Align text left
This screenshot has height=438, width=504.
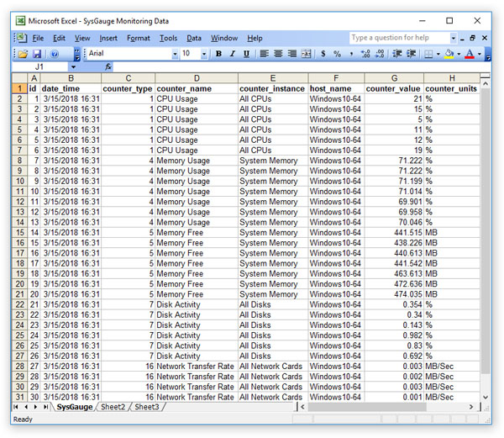pyautogui.click(x=264, y=54)
